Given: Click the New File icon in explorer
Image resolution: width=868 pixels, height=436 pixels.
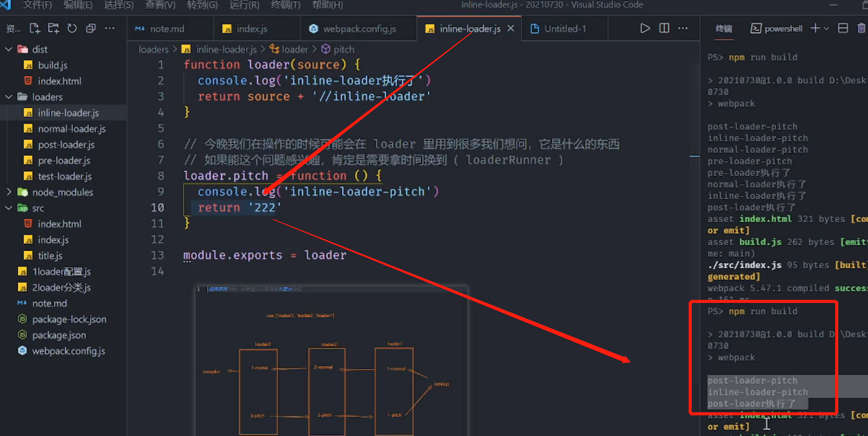Looking at the screenshot, I should pos(34,28).
